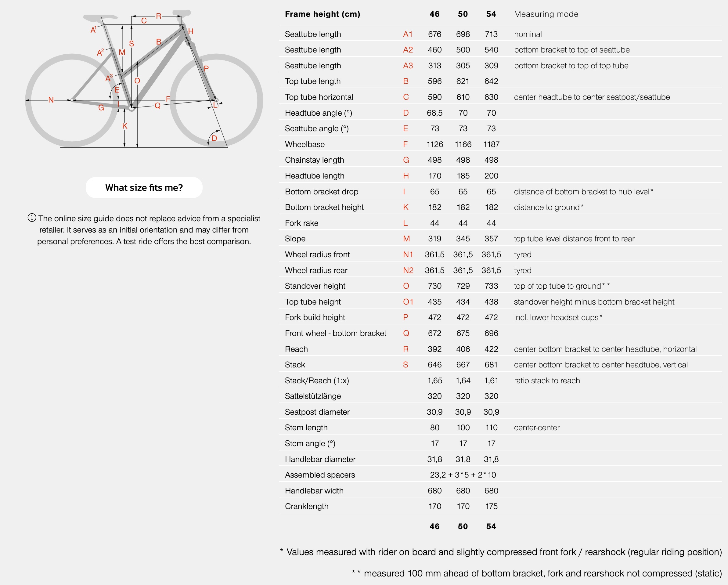Click the Wheelbase row in geometry table
728x585 pixels.
(x=500, y=144)
